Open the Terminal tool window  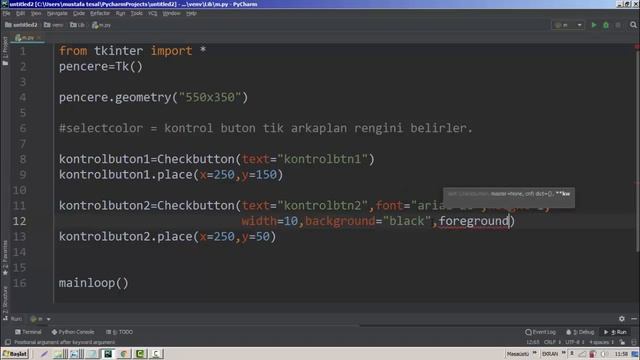28,332
